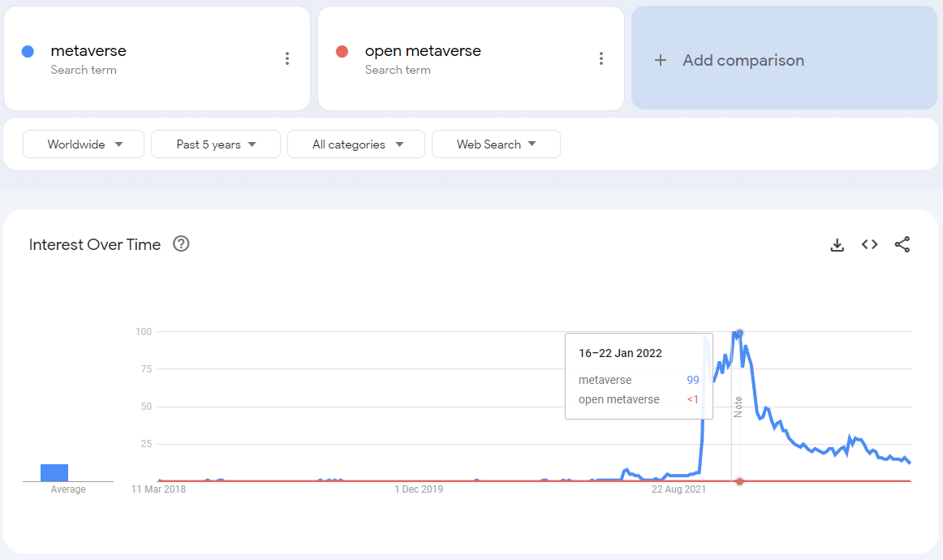Open help for Interest Over Time
Viewport: 943px width, 560px height.
pyautogui.click(x=182, y=244)
